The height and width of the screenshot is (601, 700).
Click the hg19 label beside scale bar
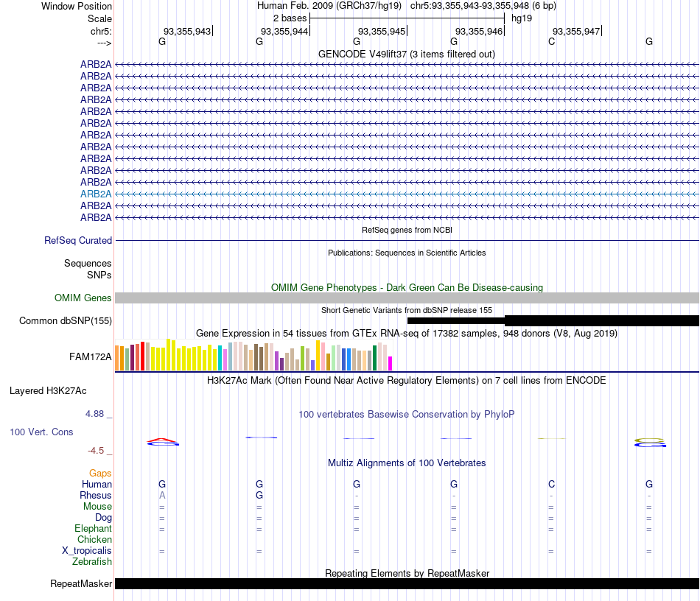coord(522,18)
